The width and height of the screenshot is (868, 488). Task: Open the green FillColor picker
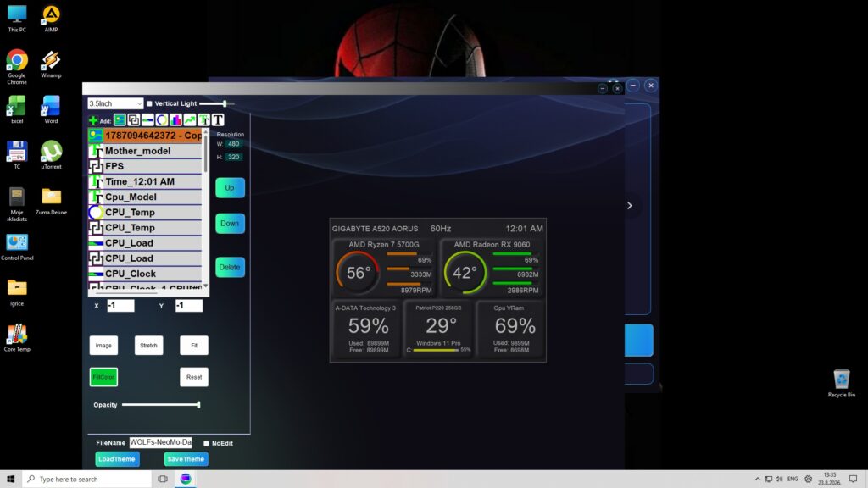click(103, 377)
